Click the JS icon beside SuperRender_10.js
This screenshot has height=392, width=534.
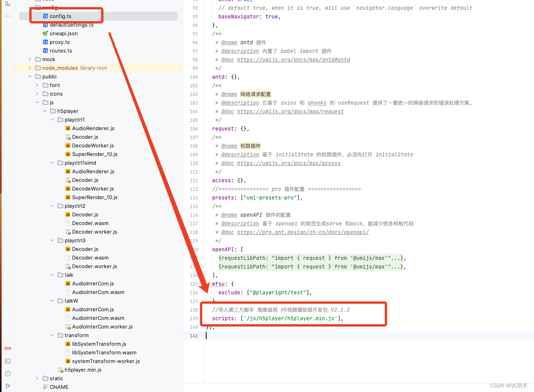(68, 154)
